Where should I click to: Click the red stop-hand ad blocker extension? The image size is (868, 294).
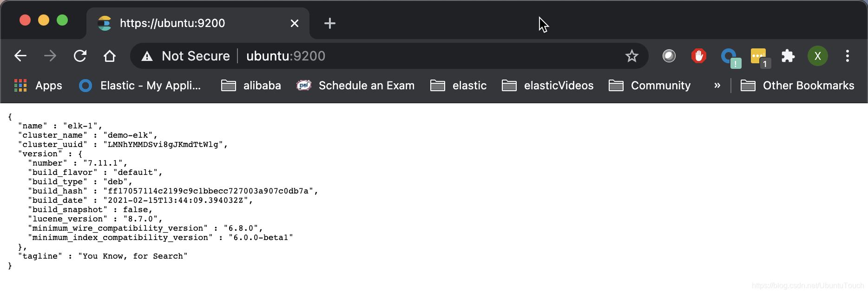click(698, 56)
